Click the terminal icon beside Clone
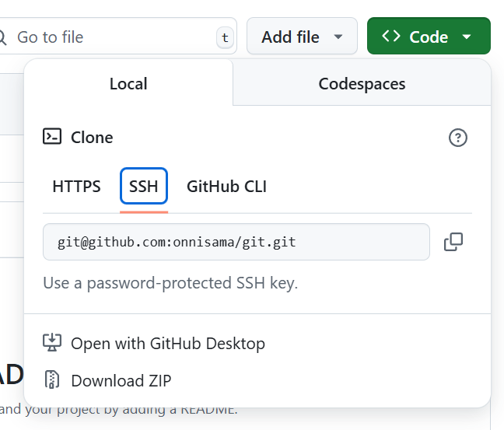This screenshot has height=430, width=504. (x=52, y=136)
